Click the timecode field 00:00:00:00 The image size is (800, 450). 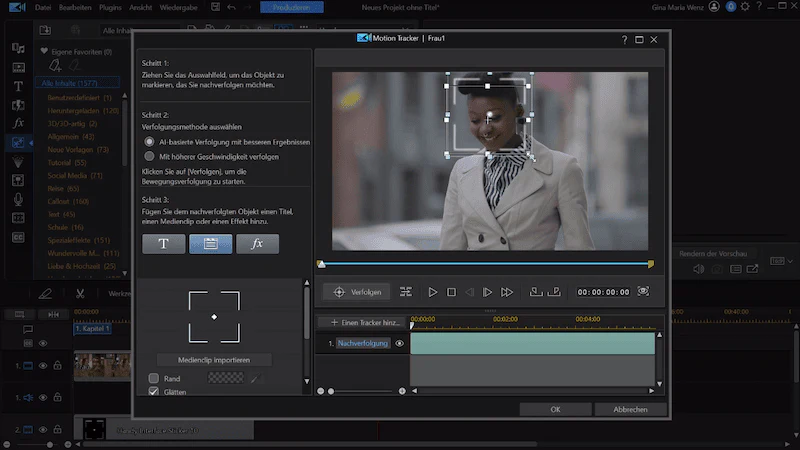tap(603, 292)
